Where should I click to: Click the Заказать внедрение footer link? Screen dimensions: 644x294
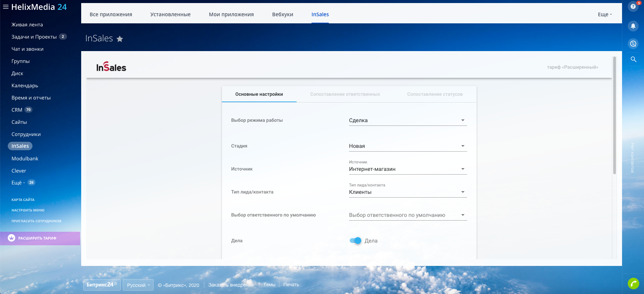pyautogui.click(x=231, y=285)
